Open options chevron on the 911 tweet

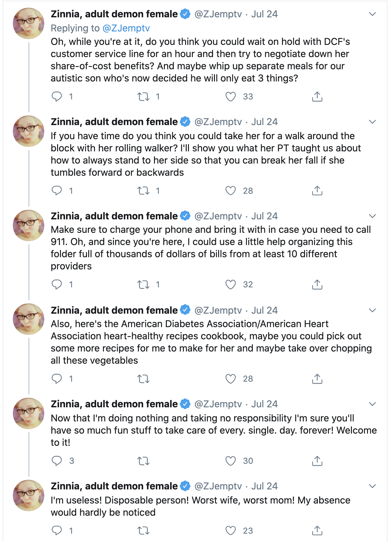pos(372,216)
